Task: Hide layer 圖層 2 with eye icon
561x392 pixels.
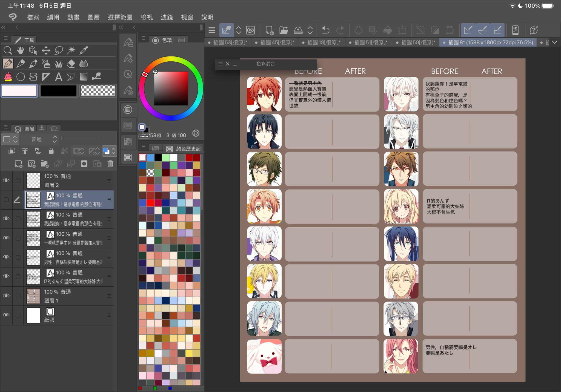Action: pyautogui.click(x=6, y=181)
